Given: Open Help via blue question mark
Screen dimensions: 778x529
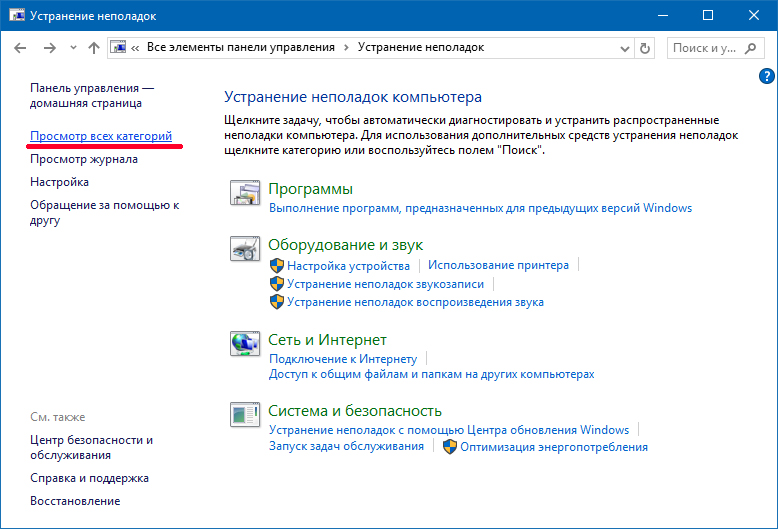Looking at the screenshot, I should coord(767,76).
